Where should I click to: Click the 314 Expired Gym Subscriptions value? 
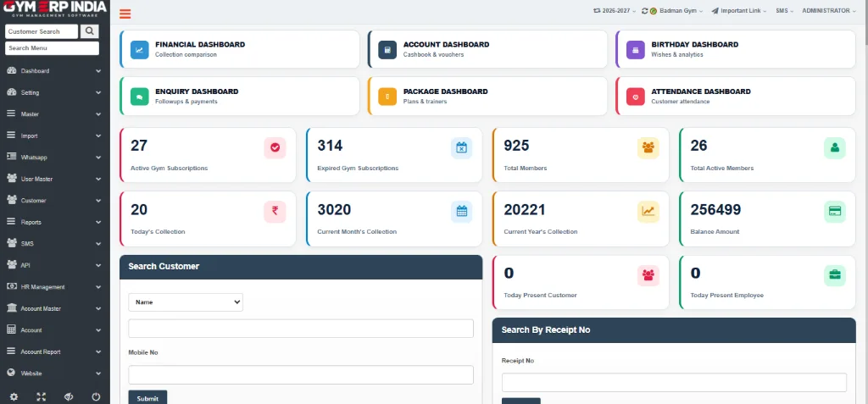[330, 146]
